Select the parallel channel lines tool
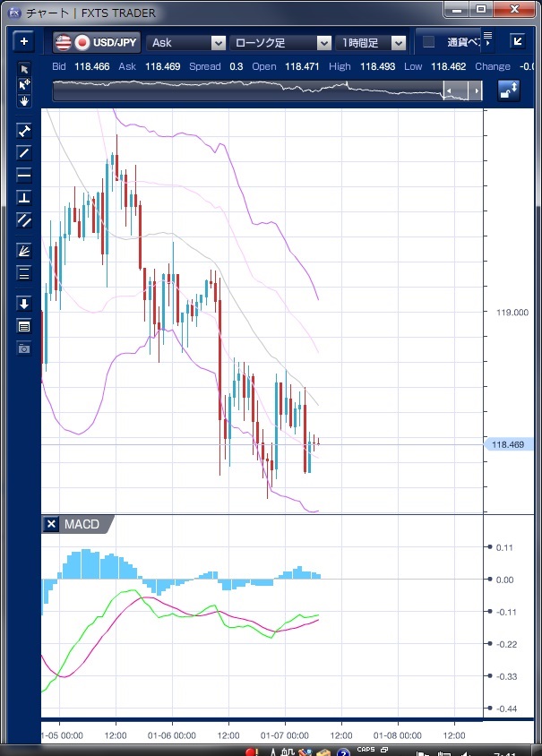This screenshot has height=756, width=542. 24,219
